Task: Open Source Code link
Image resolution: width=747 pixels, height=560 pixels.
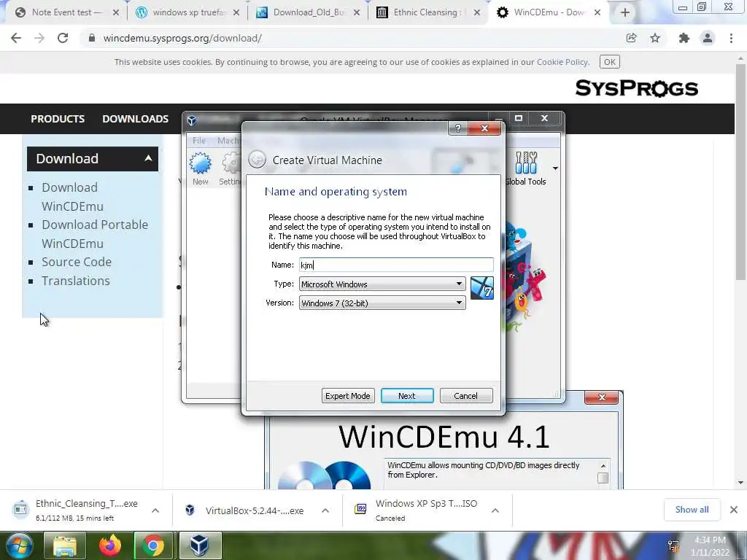Action: (77, 262)
